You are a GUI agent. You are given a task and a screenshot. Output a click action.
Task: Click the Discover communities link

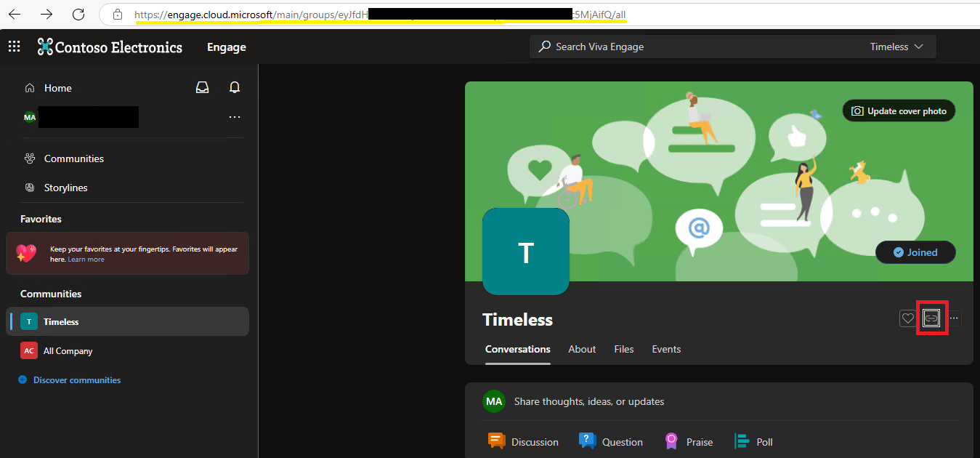(x=77, y=379)
